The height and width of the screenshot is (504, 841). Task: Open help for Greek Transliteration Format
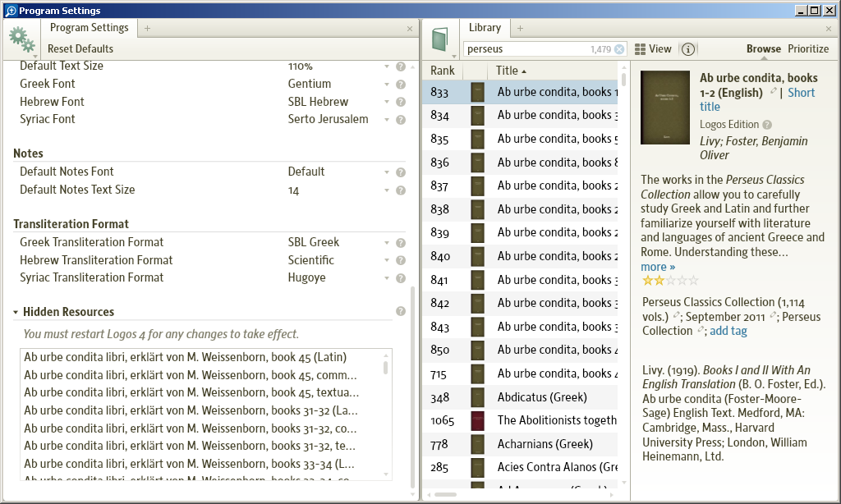(401, 243)
